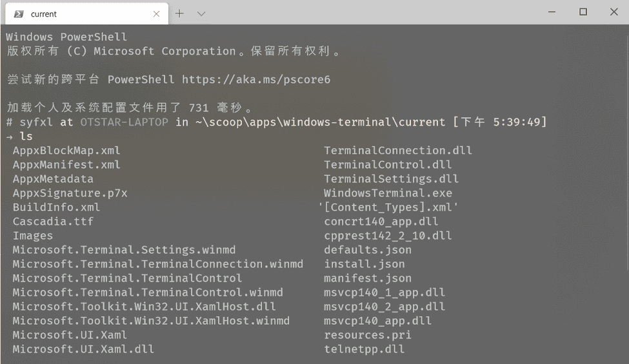
Task: Click the typed "ls" command
Action: click(26, 137)
